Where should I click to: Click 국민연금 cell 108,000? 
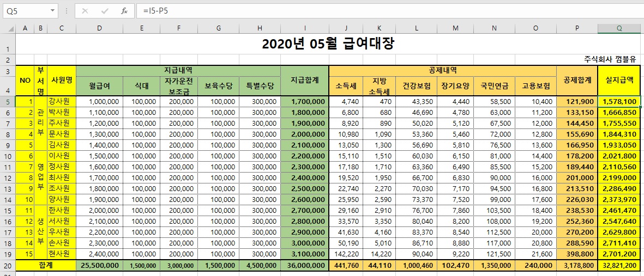coord(494,222)
